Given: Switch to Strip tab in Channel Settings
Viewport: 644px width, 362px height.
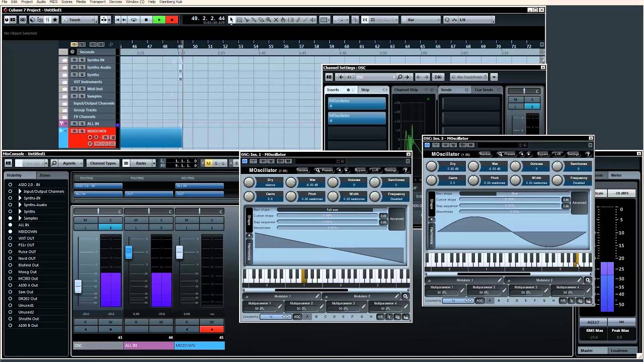Looking at the screenshot, I should click(x=365, y=90).
